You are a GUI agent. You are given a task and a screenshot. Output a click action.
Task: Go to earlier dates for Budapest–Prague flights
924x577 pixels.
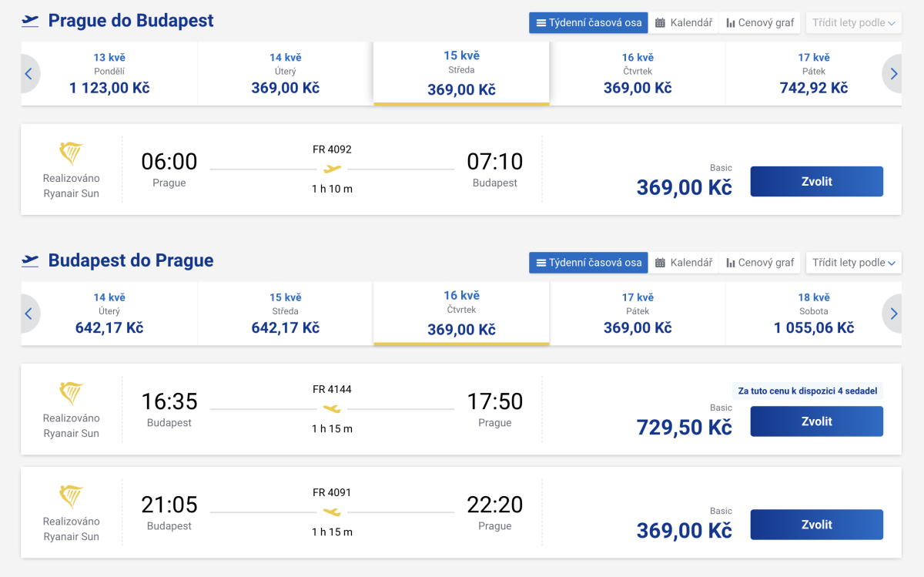pos(28,314)
